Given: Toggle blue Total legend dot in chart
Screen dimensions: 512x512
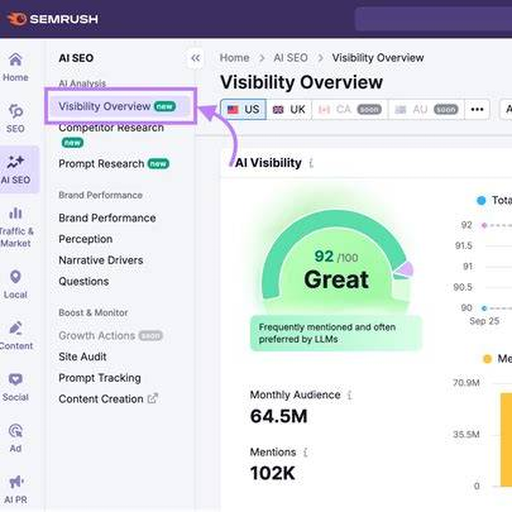Looking at the screenshot, I should coord(481,200).
